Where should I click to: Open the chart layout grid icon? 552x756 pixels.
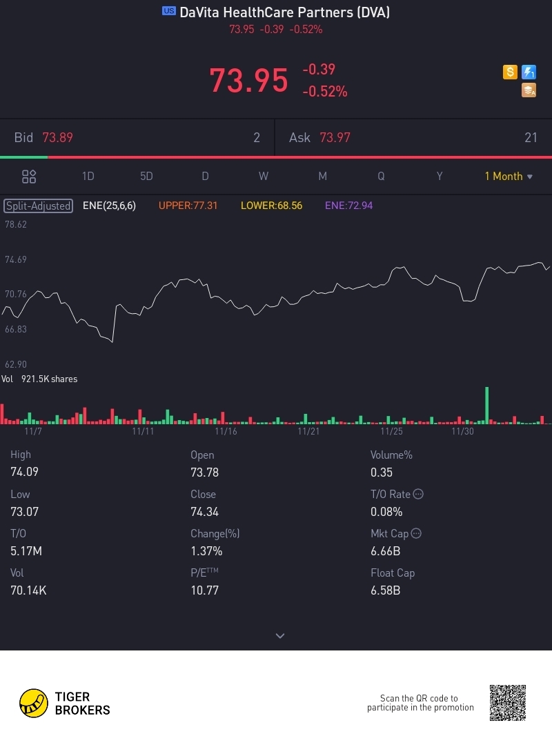click(29, 177)
